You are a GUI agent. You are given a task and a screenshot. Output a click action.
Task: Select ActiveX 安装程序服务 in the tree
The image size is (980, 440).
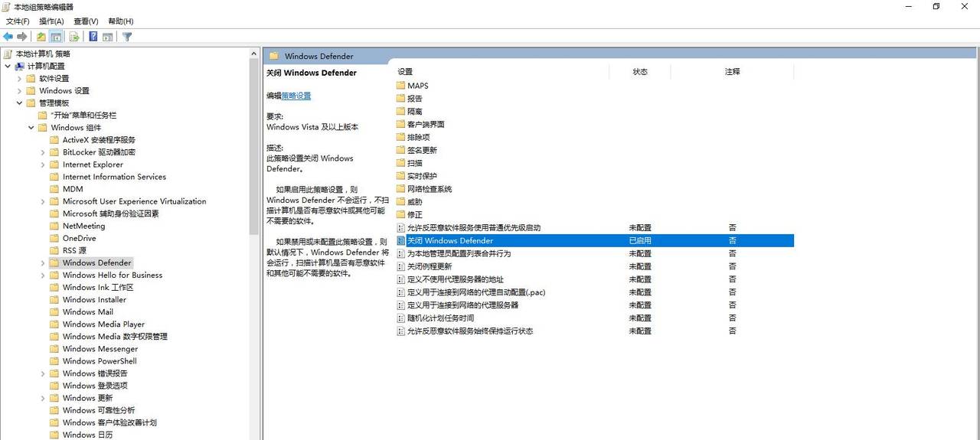[x=99, y=140]
